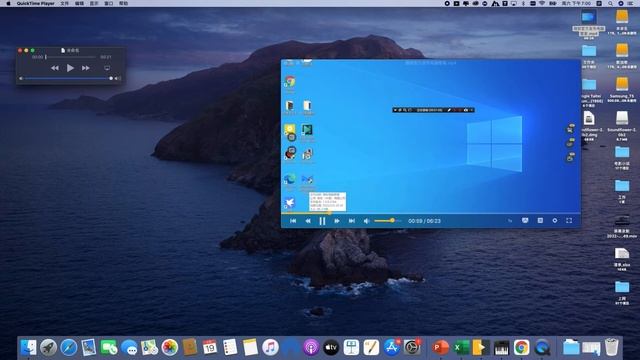Image resolution: width=640 pixels, height=360 pixels.
Task: Open the 帮助 (Help) menu
Action: point(123,3)
